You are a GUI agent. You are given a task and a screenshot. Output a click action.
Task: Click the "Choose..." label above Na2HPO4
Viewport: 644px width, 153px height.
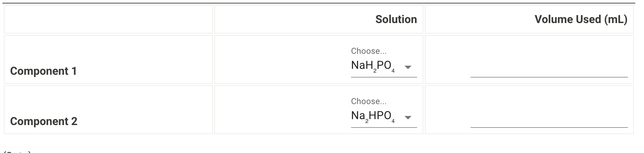point(368,101)
